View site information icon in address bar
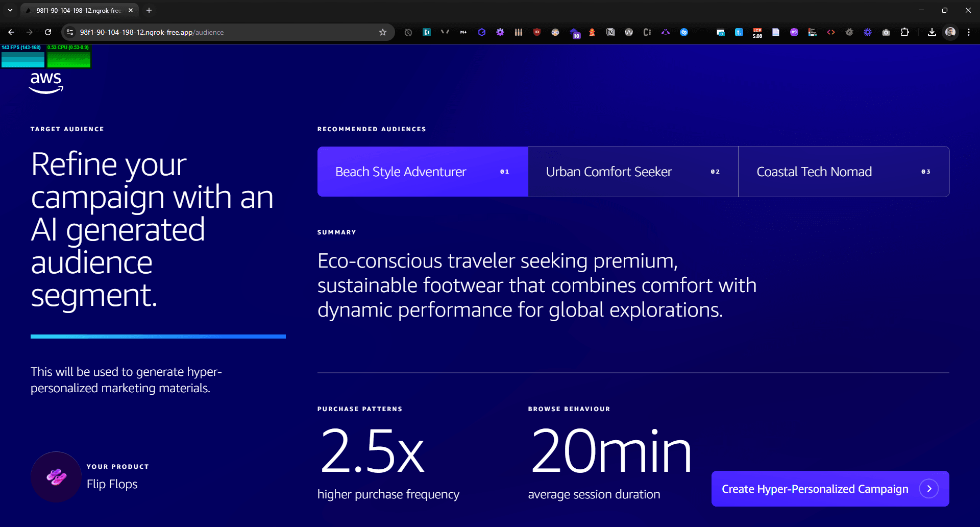 [x=70, y=32]
